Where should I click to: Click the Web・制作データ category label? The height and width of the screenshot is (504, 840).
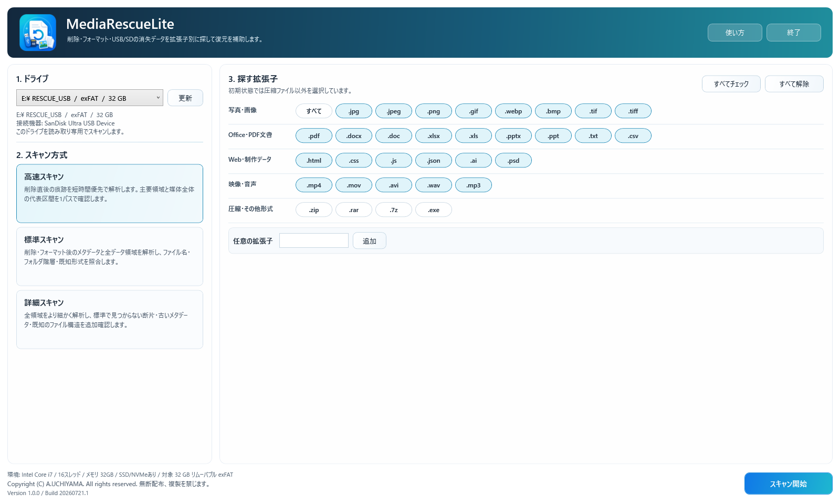pos(250,160)
